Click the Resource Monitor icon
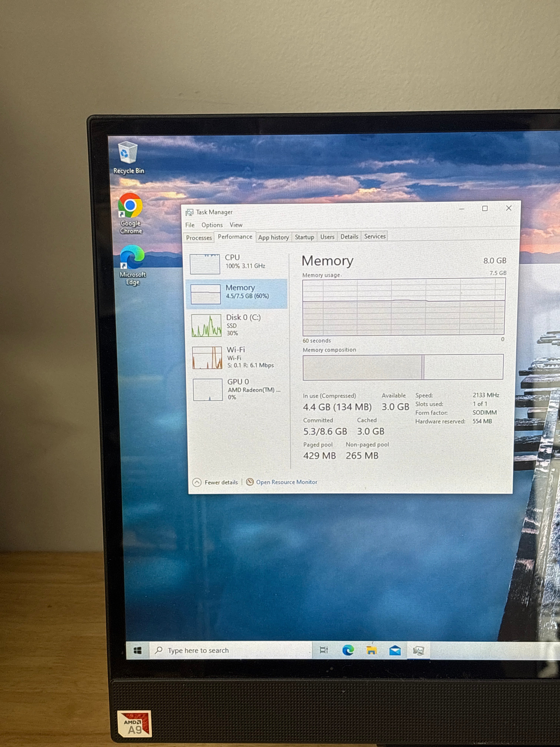The width and height of the screenshot is (560, 747). (250, 482)
